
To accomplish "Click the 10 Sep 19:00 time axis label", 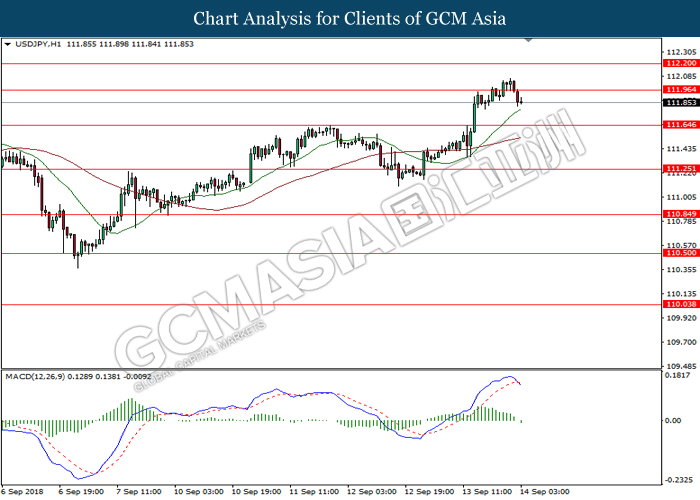I will point(256,492).
